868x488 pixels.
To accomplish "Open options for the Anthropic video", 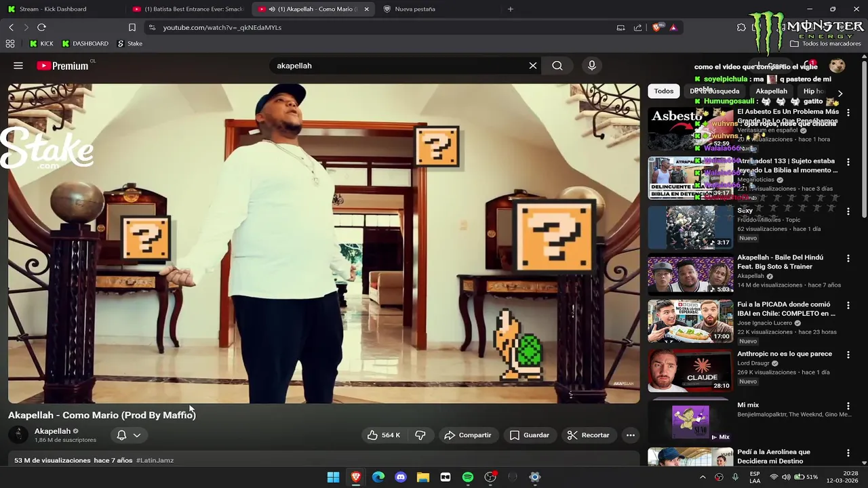I will click(848, 354).
